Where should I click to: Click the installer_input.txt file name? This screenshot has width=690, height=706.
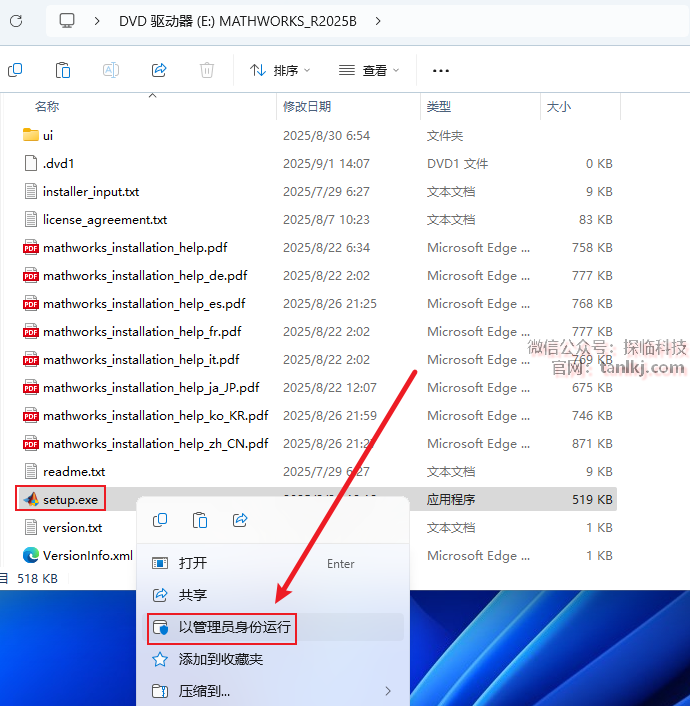(x=91, y=192)
